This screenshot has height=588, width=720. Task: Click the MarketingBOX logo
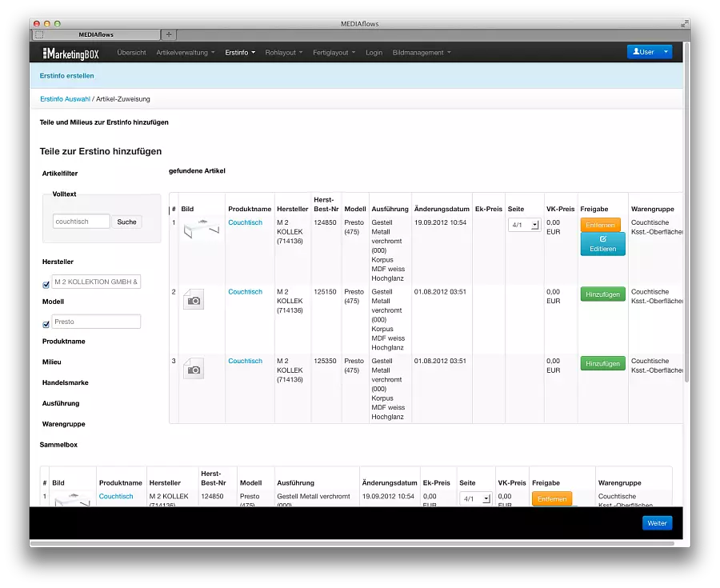[x=70, y=54]
